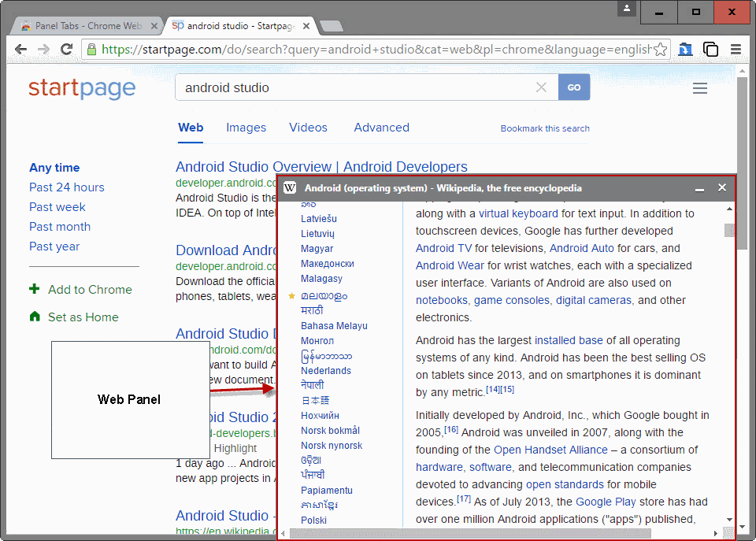756x541 pixels.
Task: Filter results to Past week
Action: tap(57, 207)
